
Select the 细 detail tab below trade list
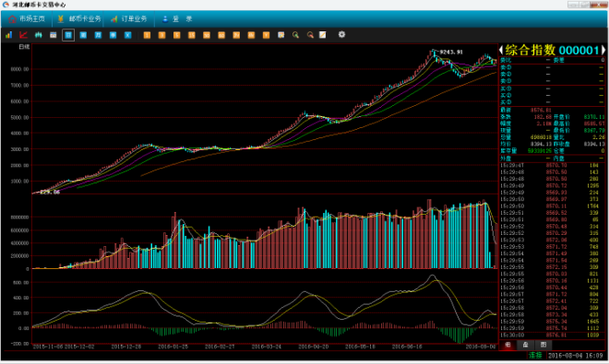point(507,345)
